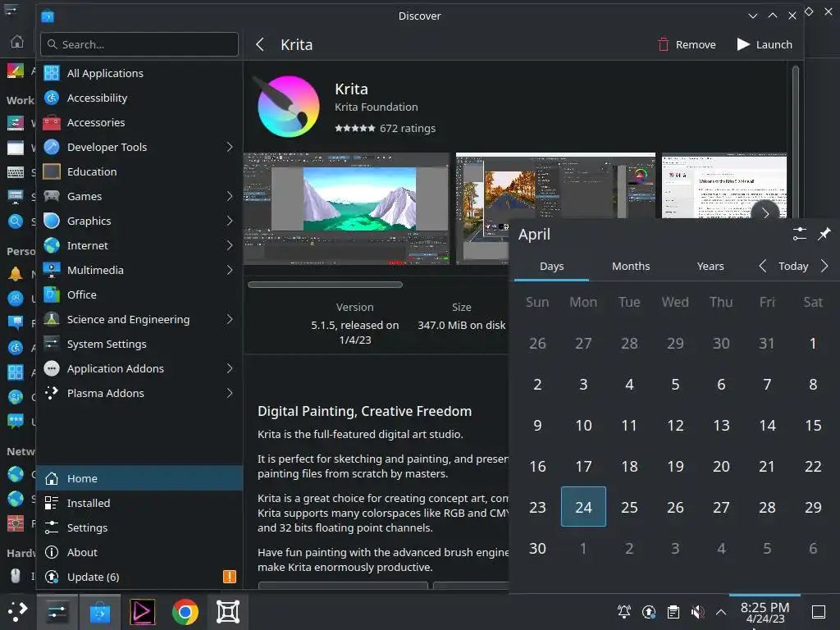Click the Search field in Discover
Image resolution: width=840 pixels, height=630 pixels.
point(139,44)
